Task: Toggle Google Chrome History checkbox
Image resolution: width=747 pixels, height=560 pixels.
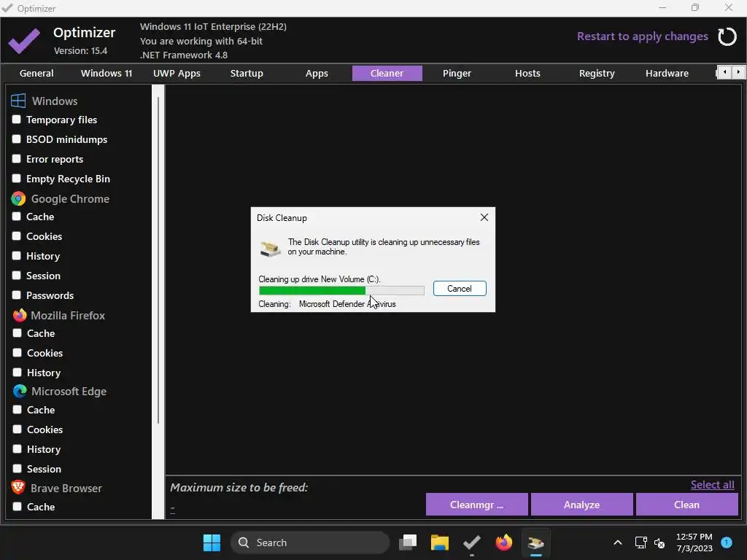Action: 17,255
